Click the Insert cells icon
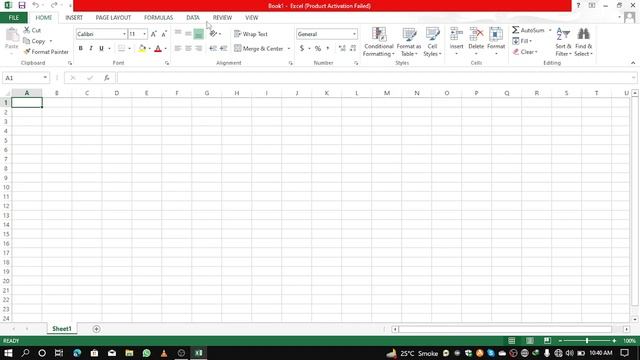This screenshot has height=360, width=640. pyautogui.click(x=456, y=34)
